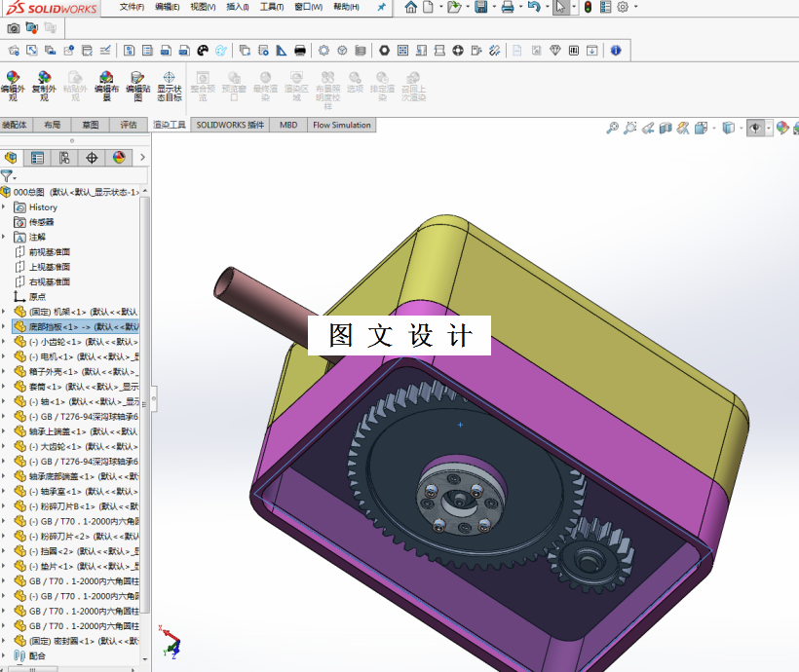The width and height of the screenshot is (799, 672).
Task: Switch to the Flow Simulation tab
Action: [341, 125]
